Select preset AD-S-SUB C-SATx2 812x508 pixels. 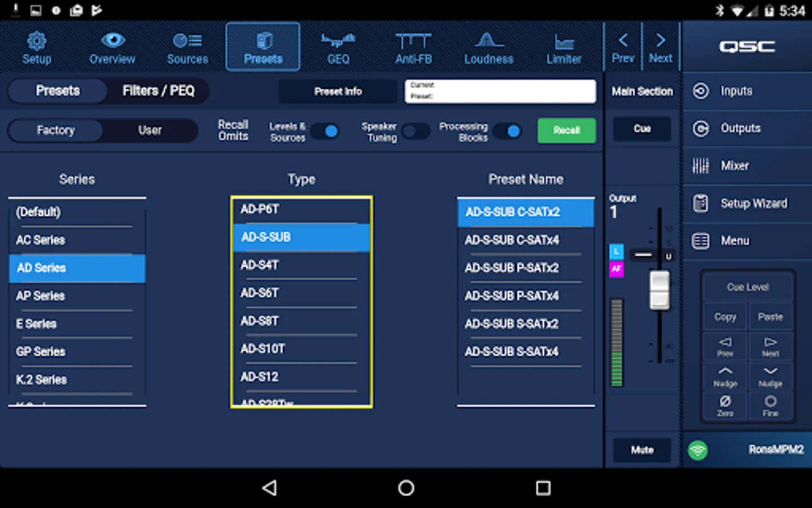pyautogui.click(x=526, y=212)
